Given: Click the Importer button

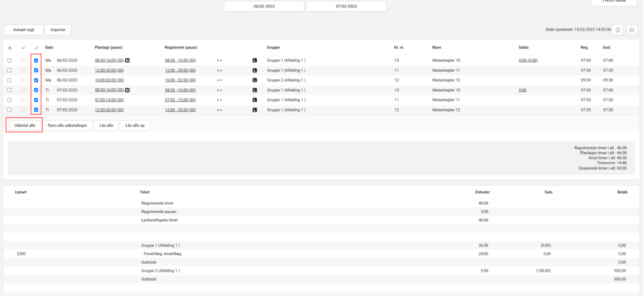Looking at the screenshot, I should coord(58,30).
